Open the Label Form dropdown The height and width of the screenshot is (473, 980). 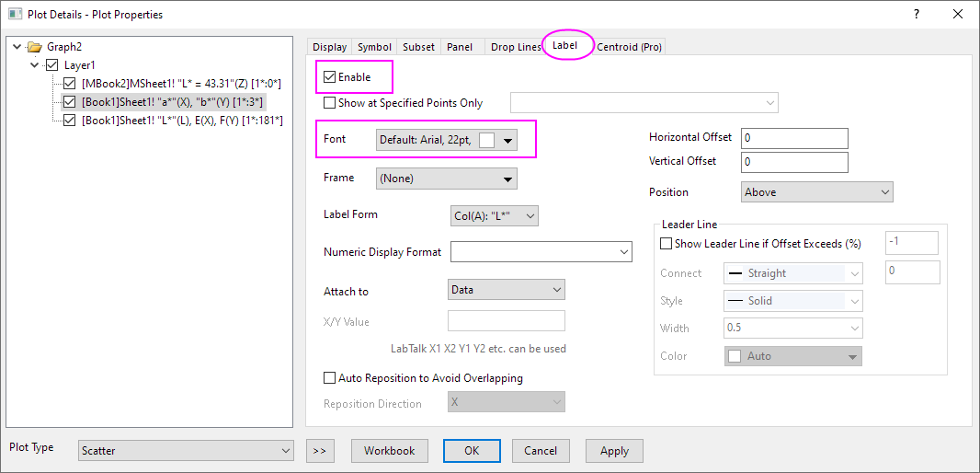coord(493,215)
